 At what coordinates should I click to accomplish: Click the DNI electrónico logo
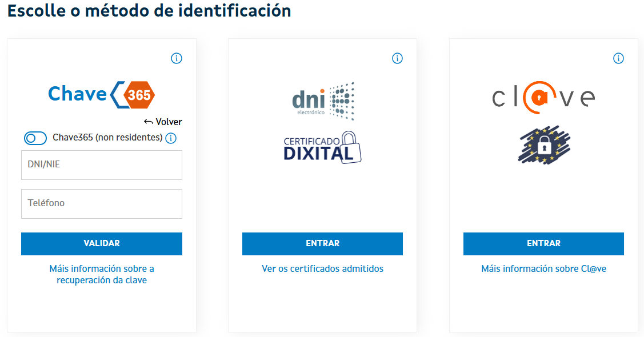(323, 101)
